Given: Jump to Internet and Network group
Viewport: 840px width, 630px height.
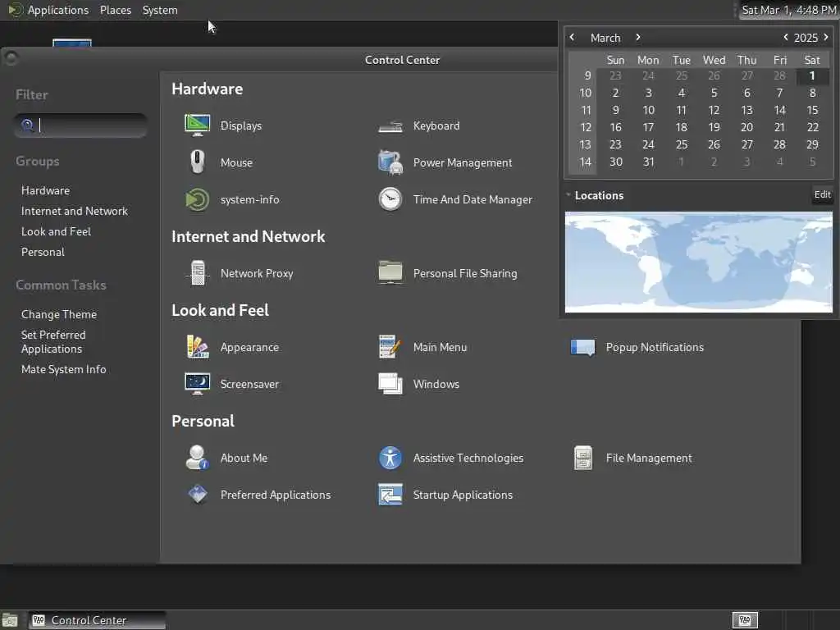Looking at the screenshot, I should coord(75,211).
